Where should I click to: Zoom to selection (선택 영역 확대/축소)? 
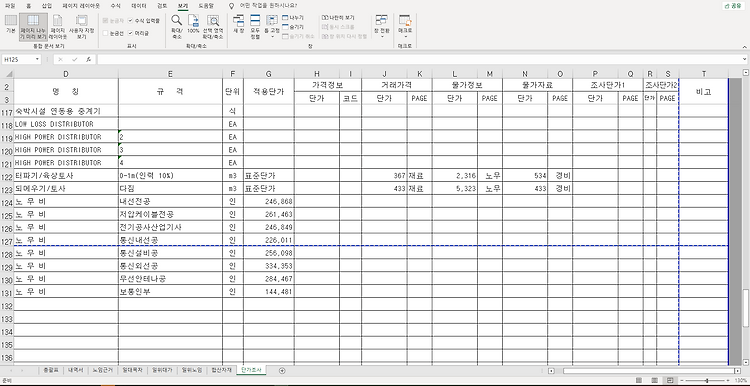tap(213, 26)
